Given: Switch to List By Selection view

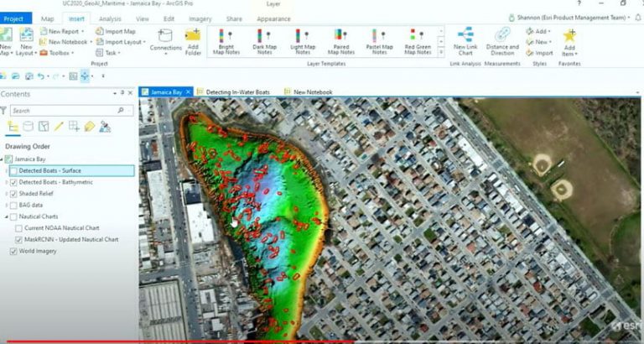Looking at the screenshot, I should click(x=44, y=127).
